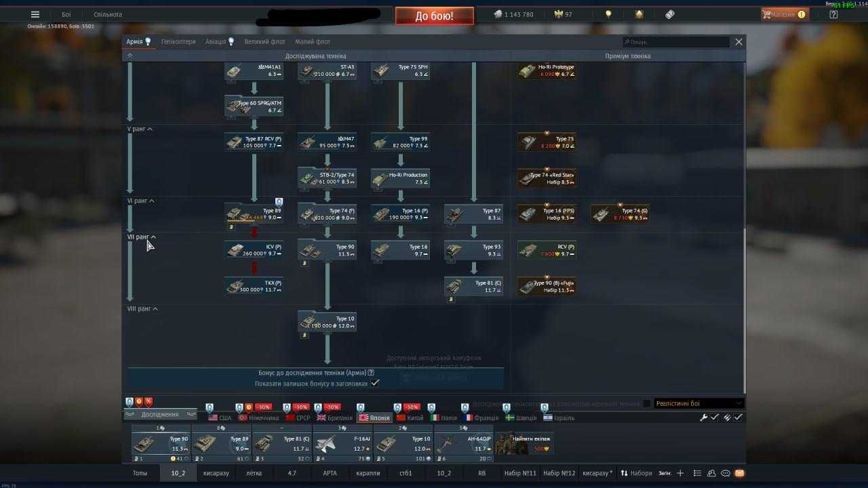The image size is (868, 488).
Task: Expand the Дослідження panel left chevron
Action: click(130, 414)
